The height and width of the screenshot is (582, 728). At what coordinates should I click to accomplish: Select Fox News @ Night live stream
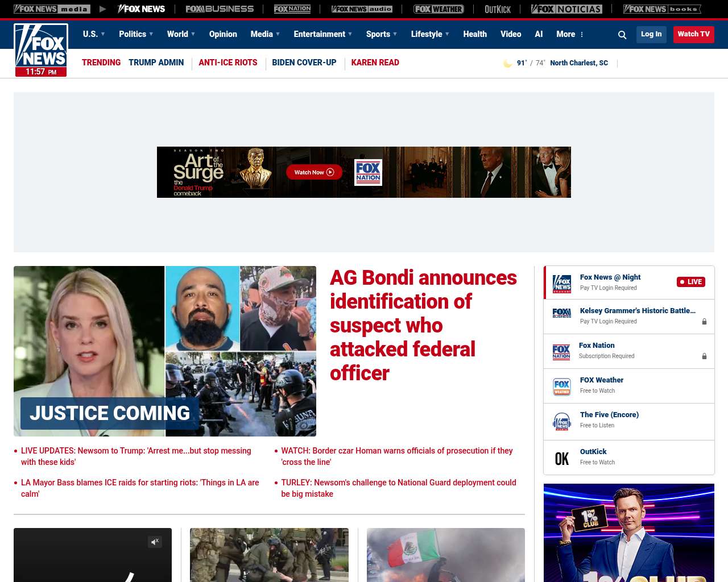coord(629,282)
